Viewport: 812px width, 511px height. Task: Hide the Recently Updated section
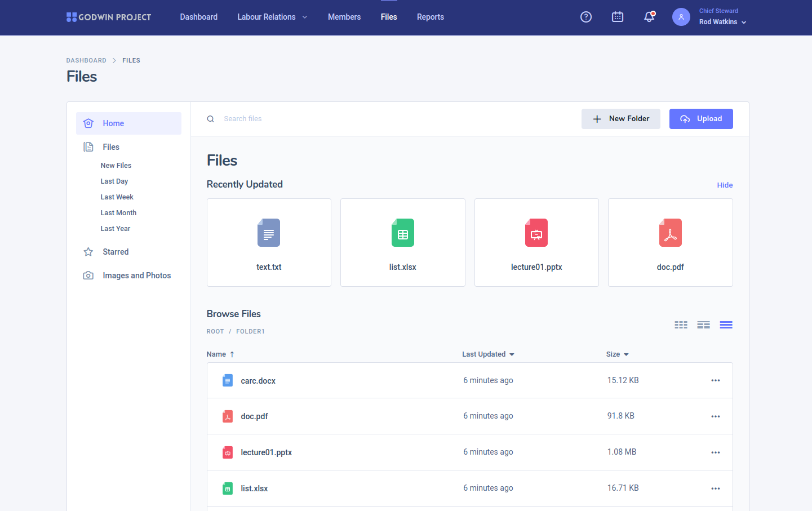coord(725,185)
